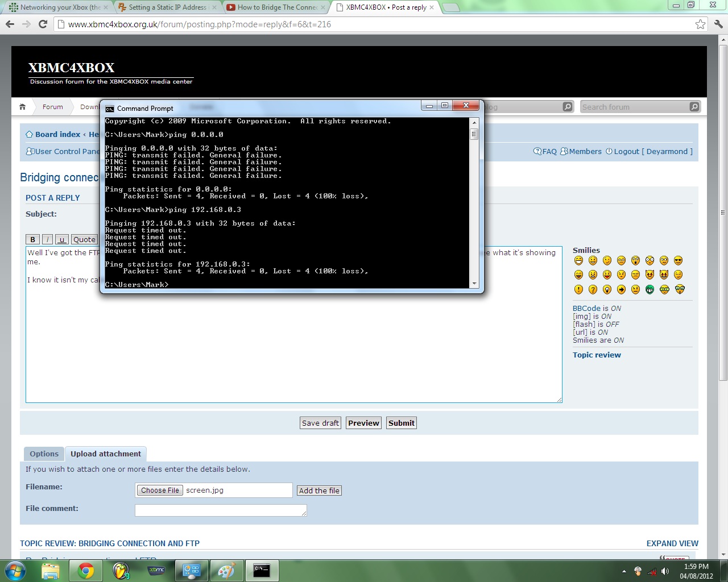Image resolution: width=728 pixels, height=582 pixels.
Task: Insert the geek with goatee smiley
Action: [x=680, y=289]
